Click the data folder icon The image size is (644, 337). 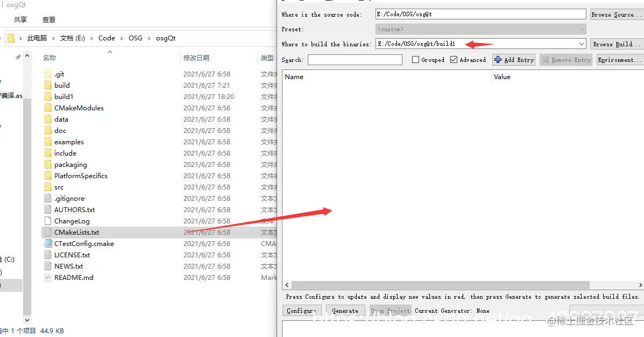tap(48, 119)
